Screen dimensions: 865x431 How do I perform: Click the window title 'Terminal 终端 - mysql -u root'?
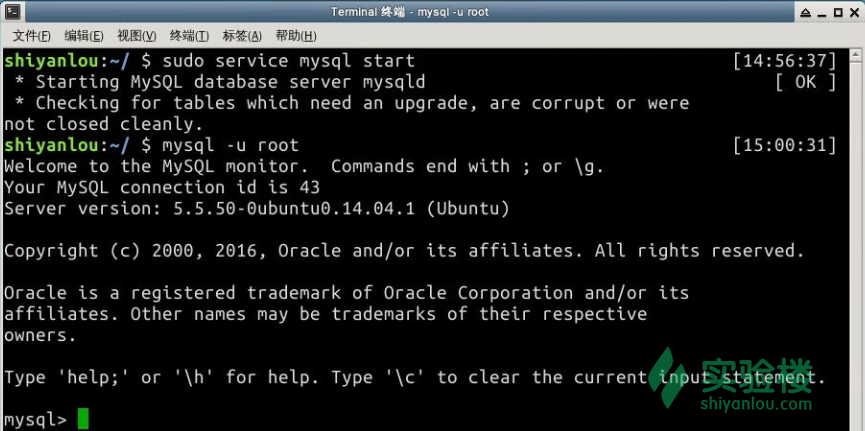[431, 11]
